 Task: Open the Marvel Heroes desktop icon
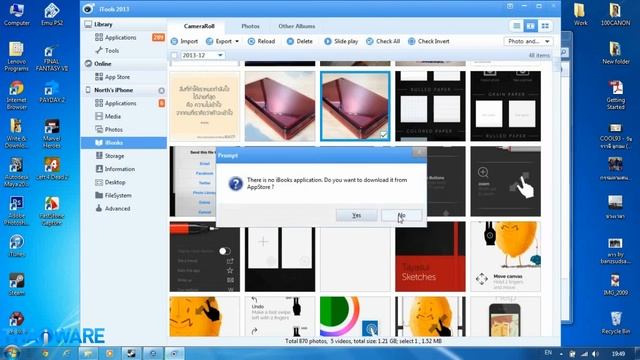(x=52, y=134)
